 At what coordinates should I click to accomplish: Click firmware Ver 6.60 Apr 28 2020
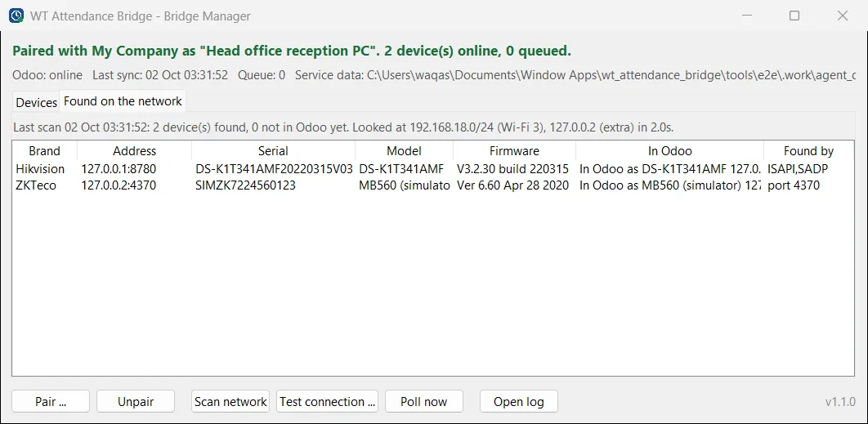[x=512, y=185]
